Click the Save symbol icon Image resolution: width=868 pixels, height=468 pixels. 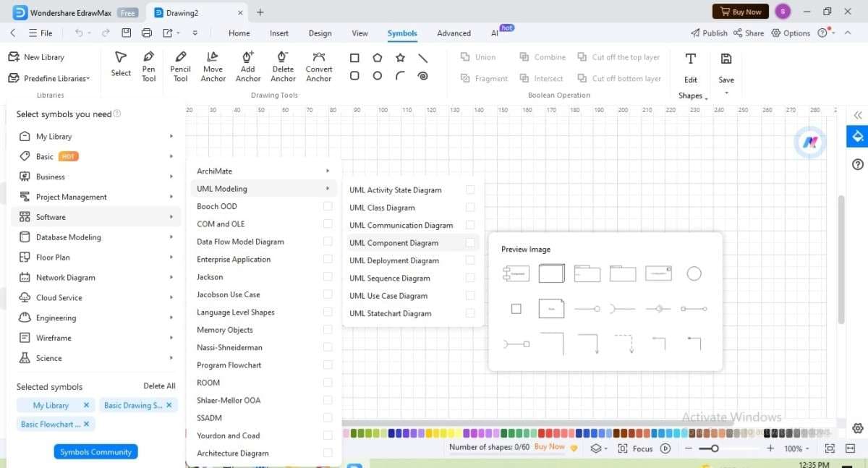click(x=726, y=59)
